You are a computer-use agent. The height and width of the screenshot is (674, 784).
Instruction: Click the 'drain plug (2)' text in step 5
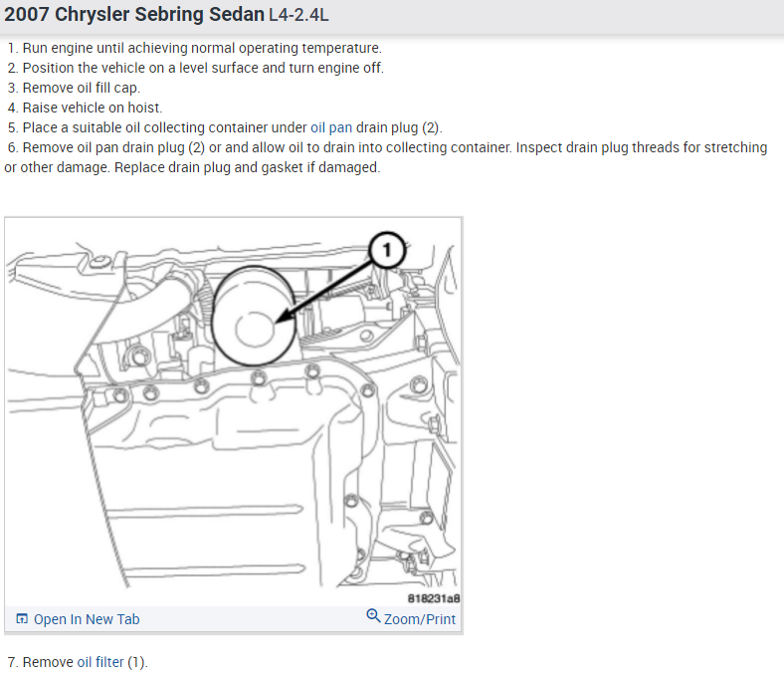tap(399, 127)
